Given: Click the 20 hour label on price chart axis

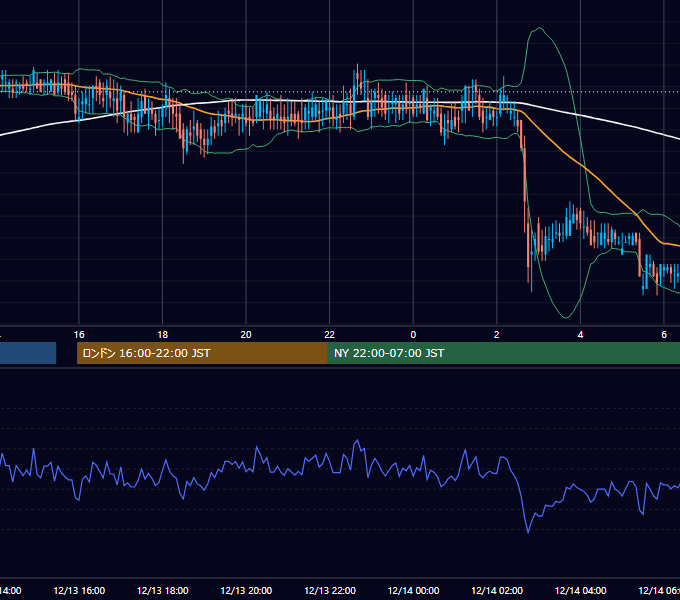Looking at the screenshot, I should 246,335.
